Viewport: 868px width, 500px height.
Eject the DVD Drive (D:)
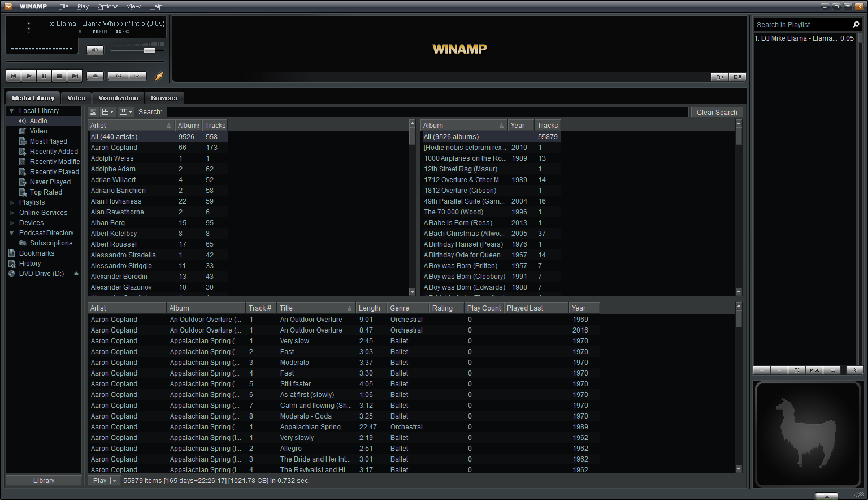coord(76,274)
